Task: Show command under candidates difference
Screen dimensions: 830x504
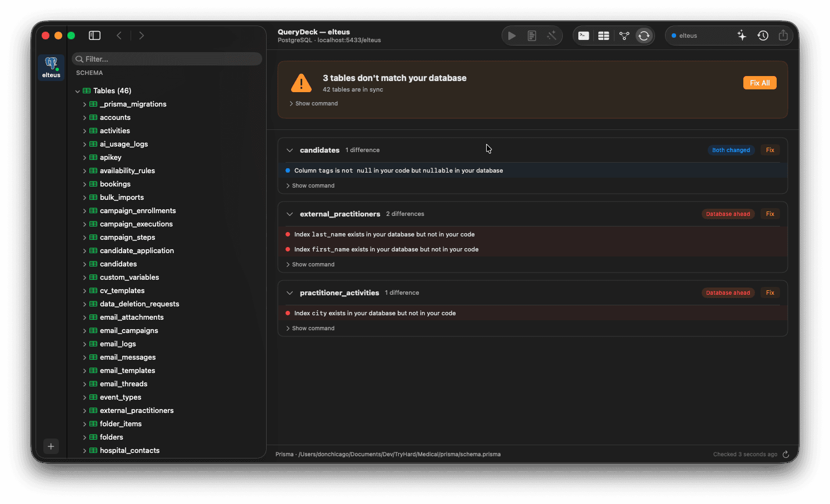Action: point(310,186)
